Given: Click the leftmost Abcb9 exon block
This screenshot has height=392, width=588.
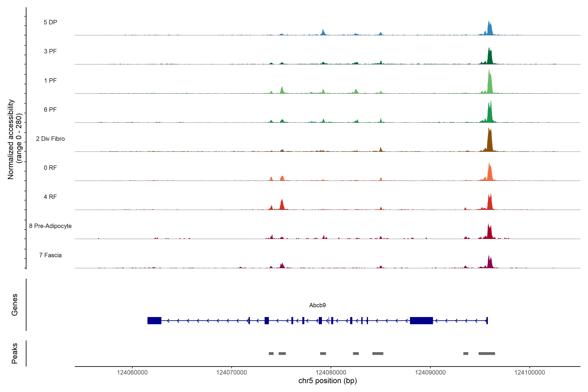Looking at the screenshot, I should click(154, 320).
